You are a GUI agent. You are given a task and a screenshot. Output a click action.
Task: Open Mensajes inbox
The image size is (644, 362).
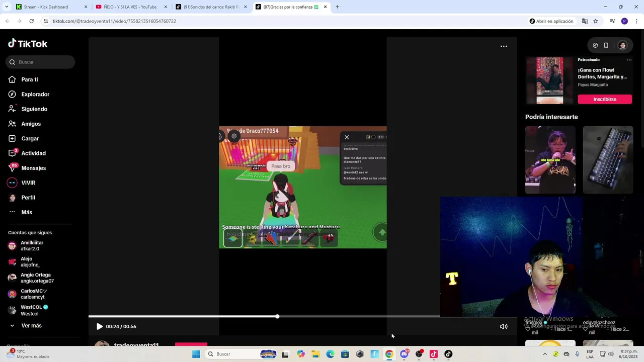(x=27, y=168)
